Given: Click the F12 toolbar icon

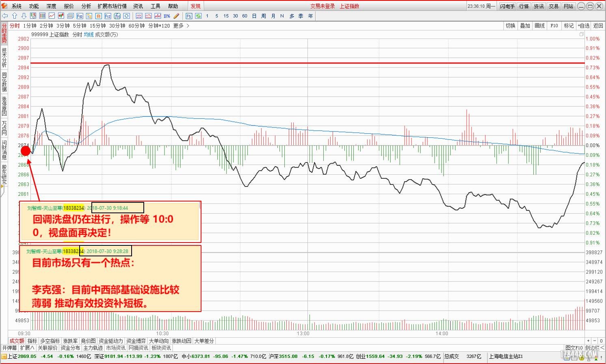Looking at the screenshot, I should coord(108,16).
